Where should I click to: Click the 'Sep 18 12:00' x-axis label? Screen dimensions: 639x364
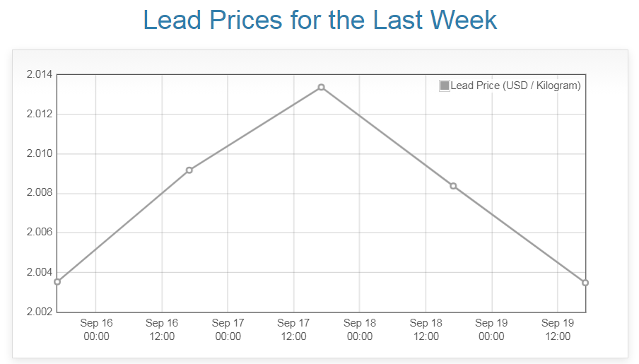pos(426,329)
